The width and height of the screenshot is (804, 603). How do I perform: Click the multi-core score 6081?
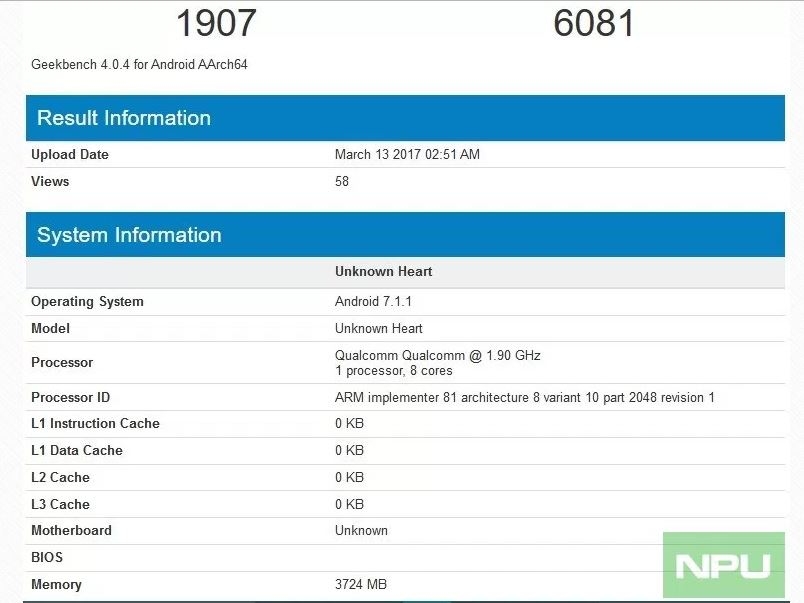pos(595,23)
